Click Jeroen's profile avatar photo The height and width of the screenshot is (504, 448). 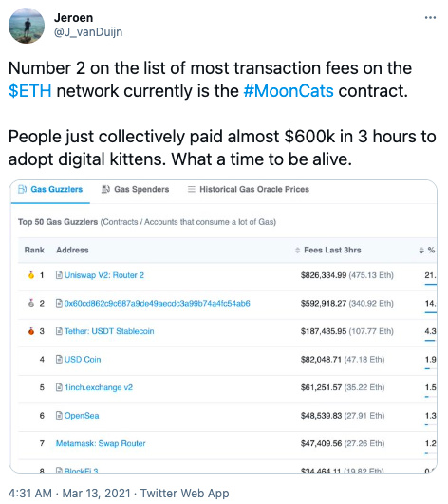(x=27, y=26)
